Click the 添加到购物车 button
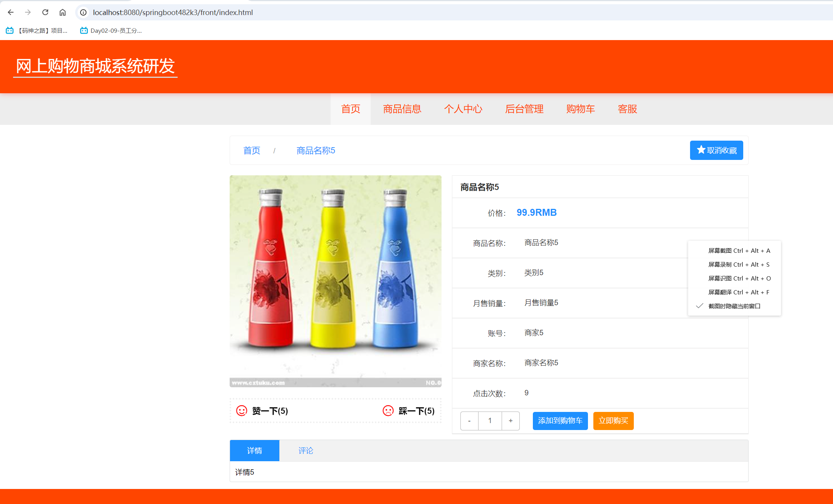Screen dimensions: 833x504 click(560, 421)
